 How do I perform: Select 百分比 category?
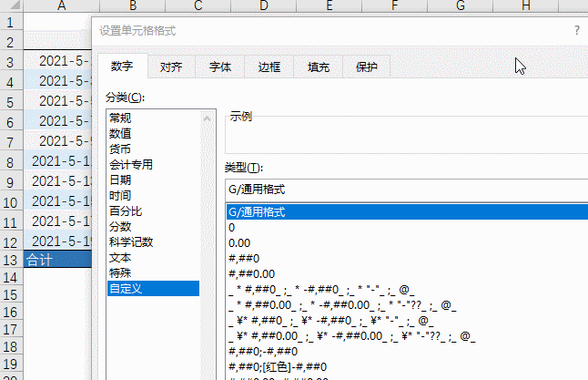pos(126,211)
